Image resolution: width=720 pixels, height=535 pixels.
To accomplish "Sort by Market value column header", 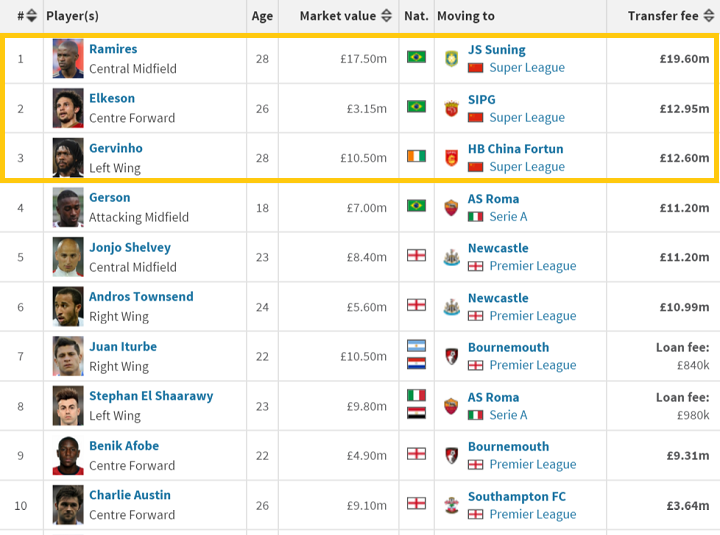I will tap(344, 16).
